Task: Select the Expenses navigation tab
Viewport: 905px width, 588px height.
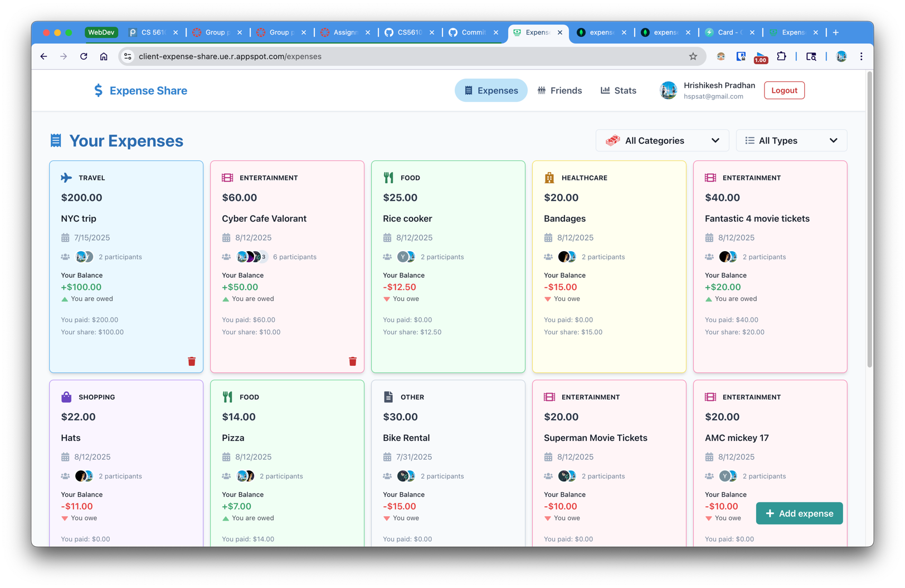Action: coord(491,90)
